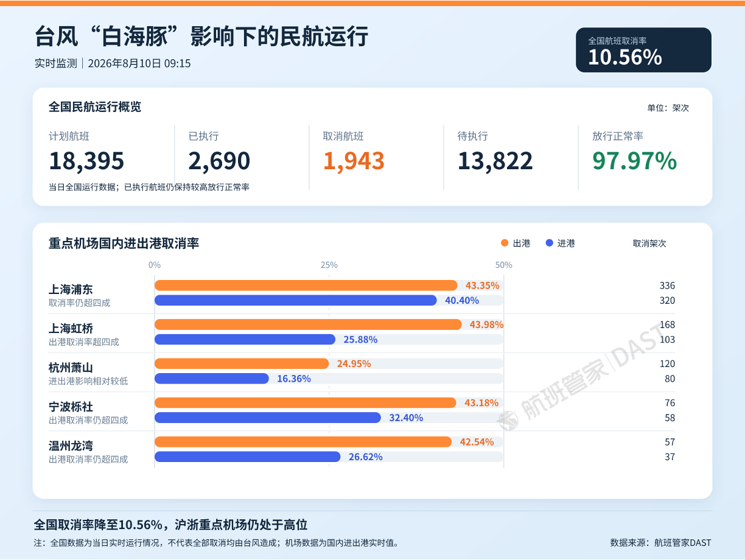This screenshot has height=560, width=745.
Task: Click the cancellation count 58
Action: (670, 418)
